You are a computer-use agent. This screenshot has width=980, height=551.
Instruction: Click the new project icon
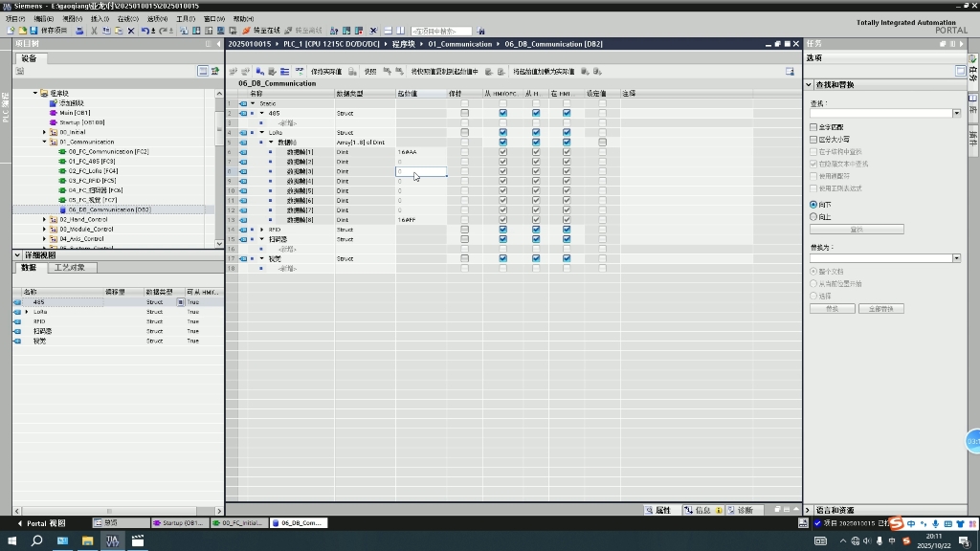click(11, 31)
